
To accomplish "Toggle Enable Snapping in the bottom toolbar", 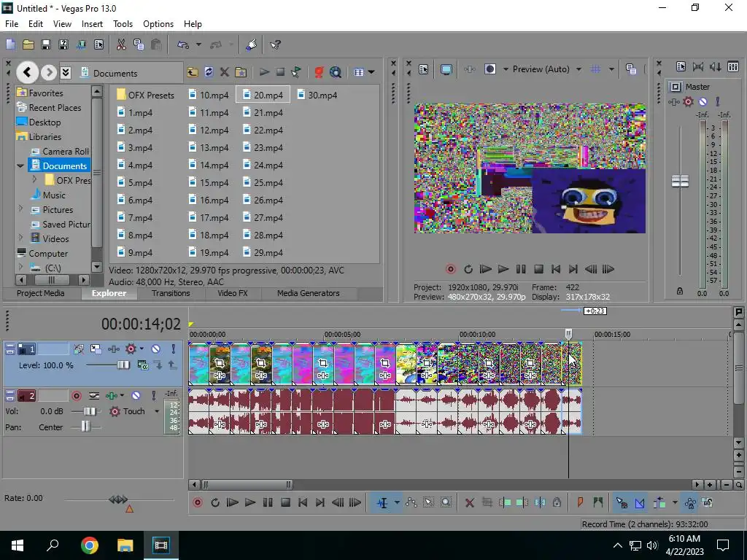I will (x=622, y=502).
